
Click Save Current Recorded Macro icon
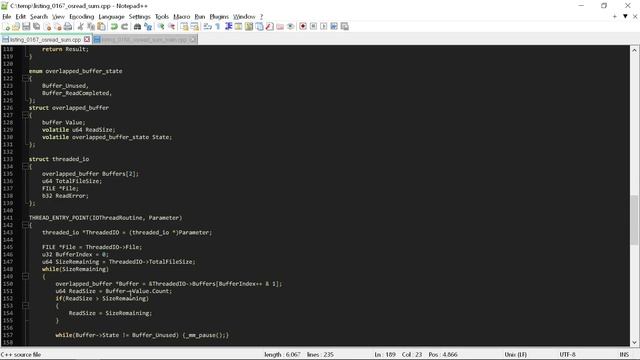pos(344,27)
